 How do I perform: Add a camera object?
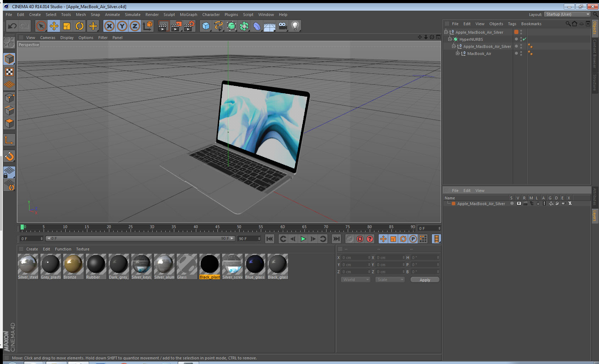(282, 26)
